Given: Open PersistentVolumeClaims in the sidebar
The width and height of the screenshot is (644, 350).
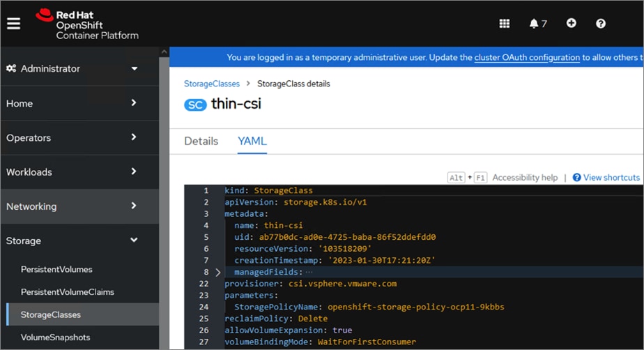Looking at the screenshot, I should (68, 292).
